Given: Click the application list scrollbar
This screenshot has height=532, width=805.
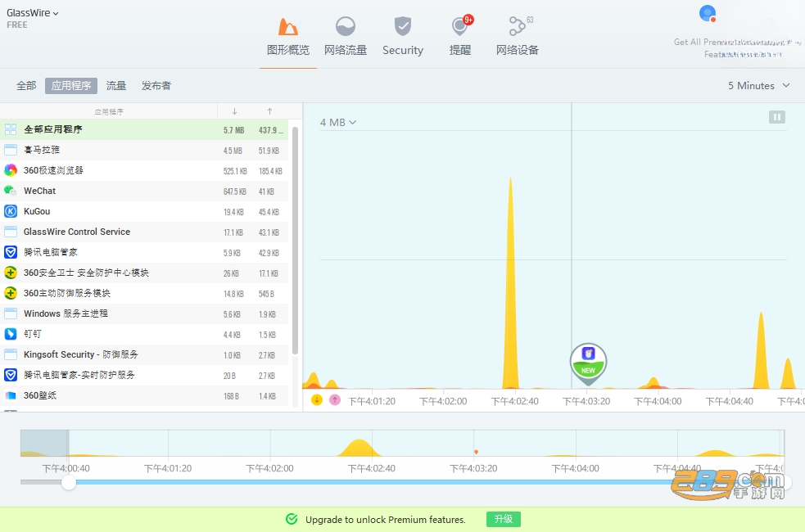Looking at the screenshot, I should 295,240.
